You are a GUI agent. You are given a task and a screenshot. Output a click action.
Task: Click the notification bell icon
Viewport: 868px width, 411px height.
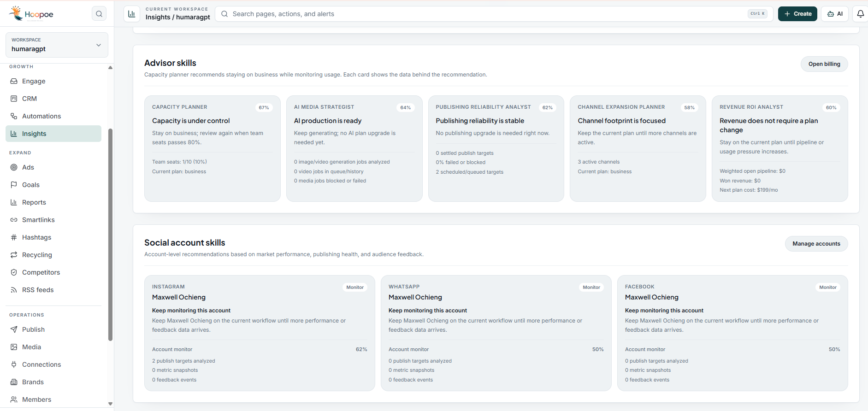[860, 14]
